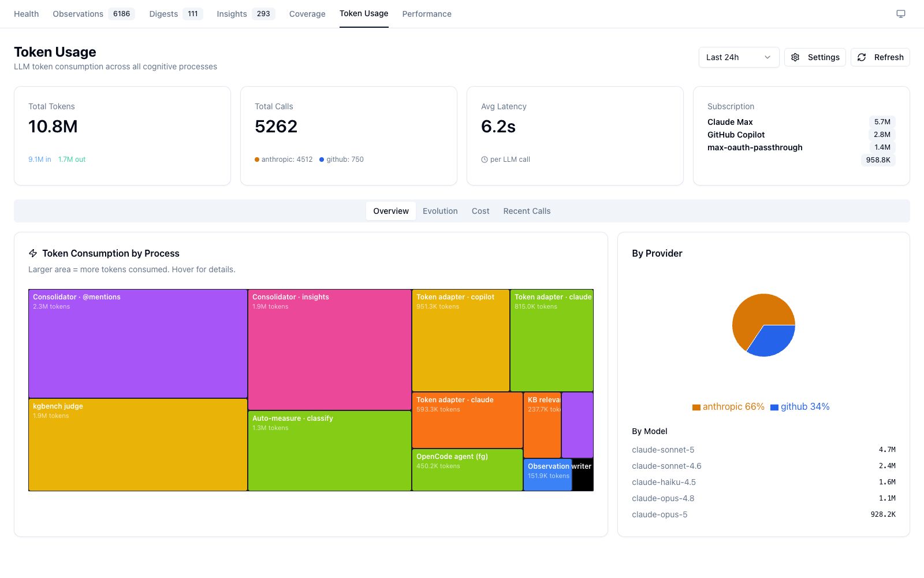Screen dimensions: 924x578
Task: Click the kgbench judge treemap block
Action: point(138,444)
